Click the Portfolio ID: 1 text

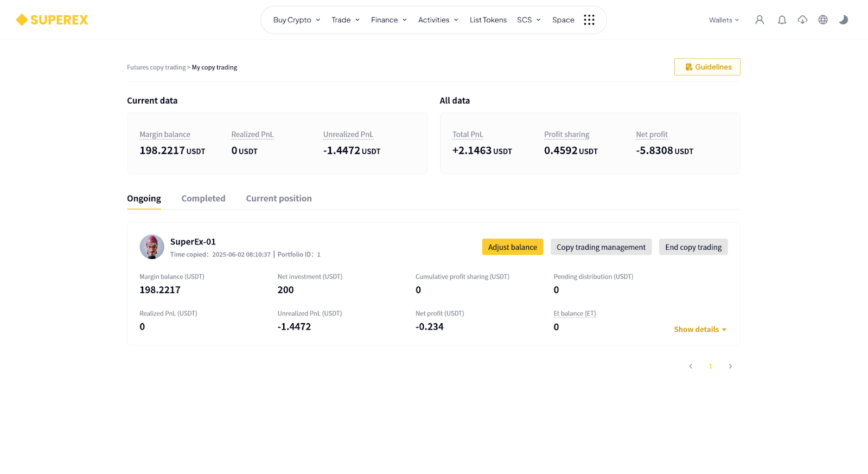(x=299, y=255)
